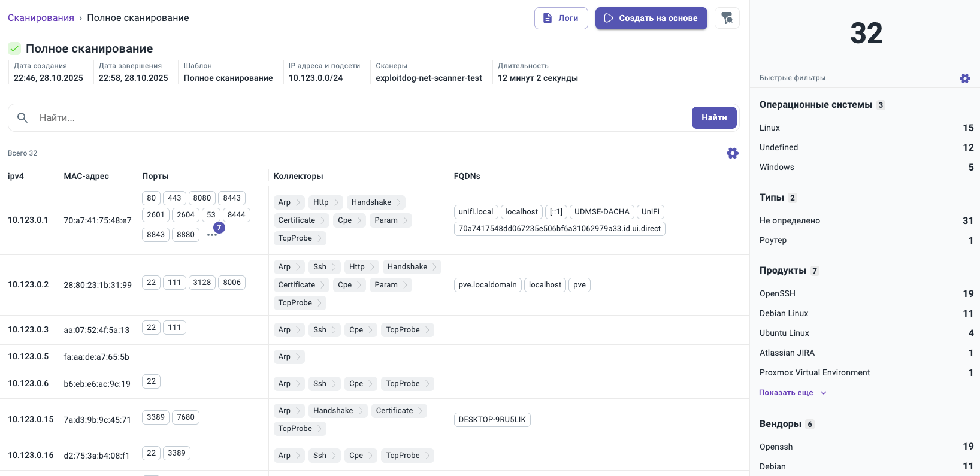Expand Ssh collector chip for 10.123.0.2
Viewport: 980px width, 476px height.
(x=325, y=267)
